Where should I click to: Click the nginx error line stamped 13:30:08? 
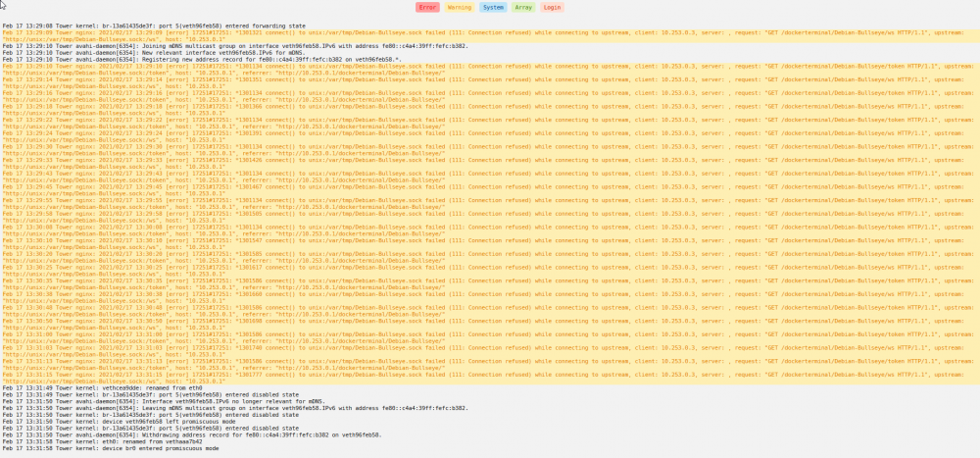[490, 230]
